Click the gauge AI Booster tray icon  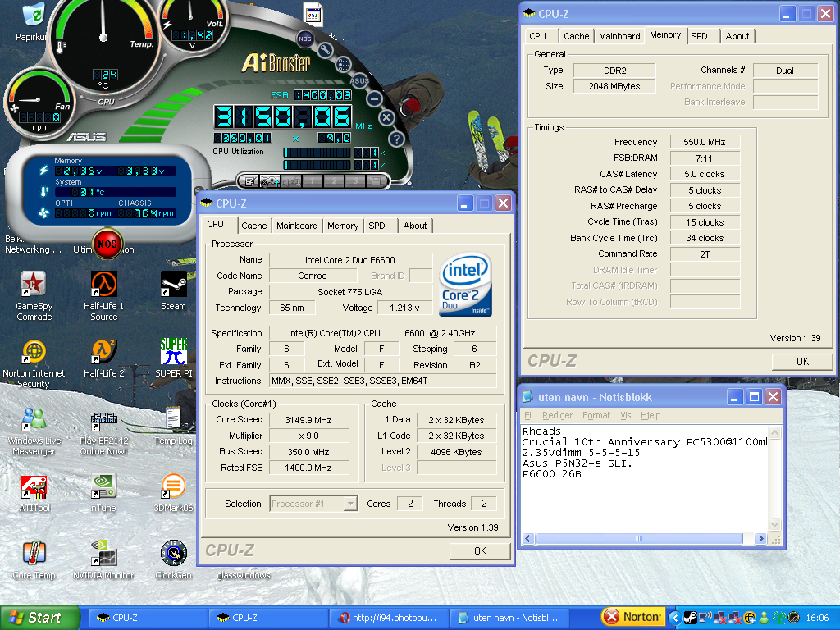[793, 618]
